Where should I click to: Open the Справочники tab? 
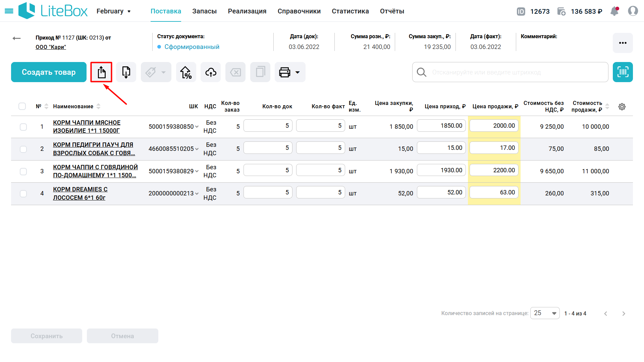point(299,11)
